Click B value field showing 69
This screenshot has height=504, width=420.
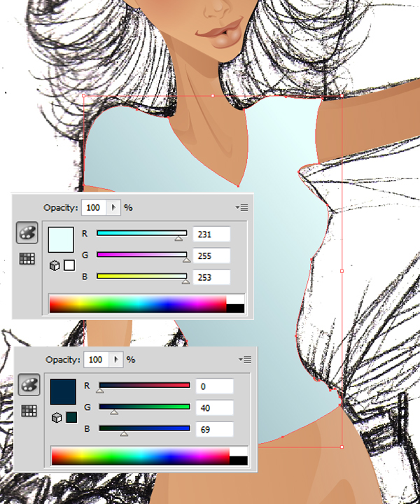tap(214, 429)
